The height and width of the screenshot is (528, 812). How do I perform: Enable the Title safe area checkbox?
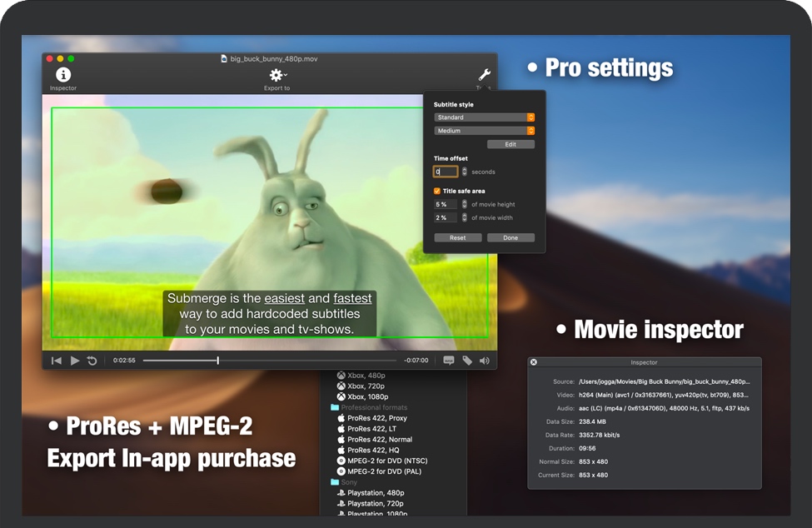(x=437, y=190)
